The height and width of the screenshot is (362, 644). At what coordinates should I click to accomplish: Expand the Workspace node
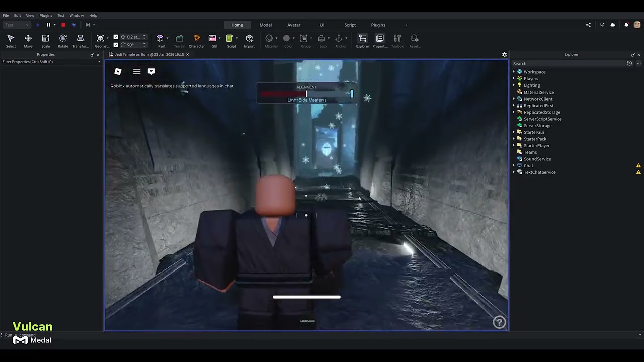point(514,72)
